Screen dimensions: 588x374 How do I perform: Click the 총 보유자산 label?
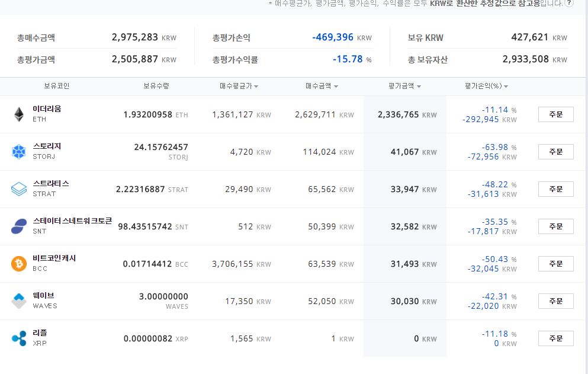pyautogui.click(x=428, y=60)
